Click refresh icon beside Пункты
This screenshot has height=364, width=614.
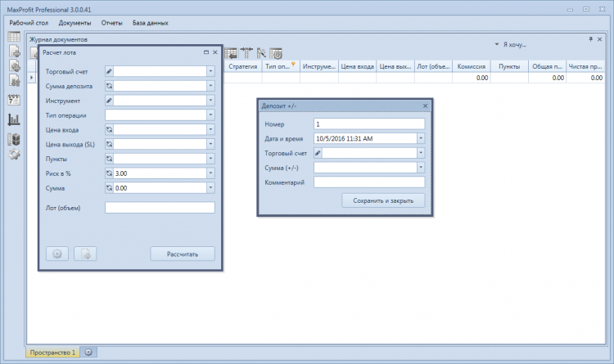[109, 159]
